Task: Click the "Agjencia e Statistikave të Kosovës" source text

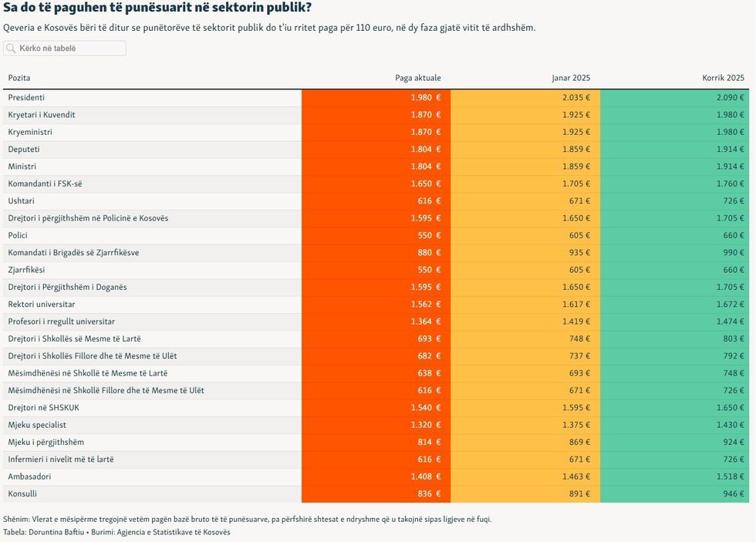Action: (168, 532)
